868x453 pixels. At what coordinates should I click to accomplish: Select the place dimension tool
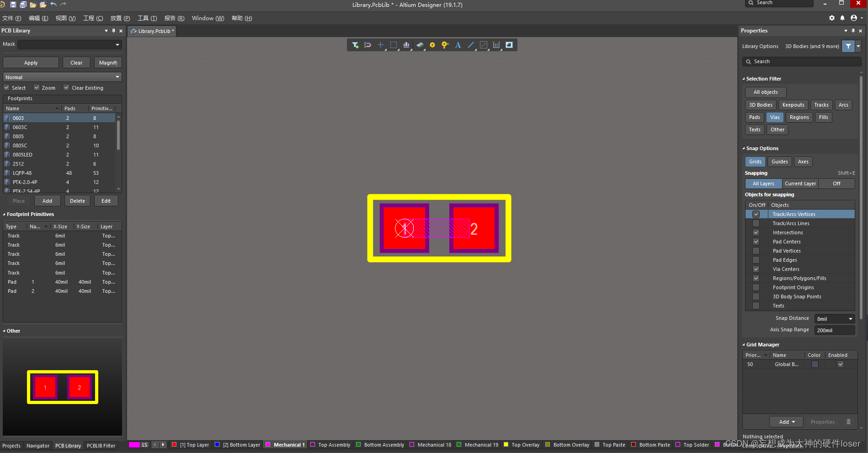click(x=496, y=45)
